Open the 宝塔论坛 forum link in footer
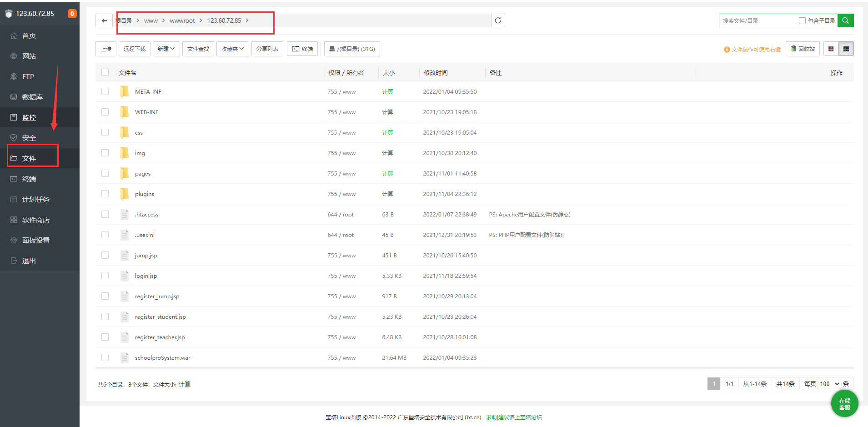 (x=514, y=417)
